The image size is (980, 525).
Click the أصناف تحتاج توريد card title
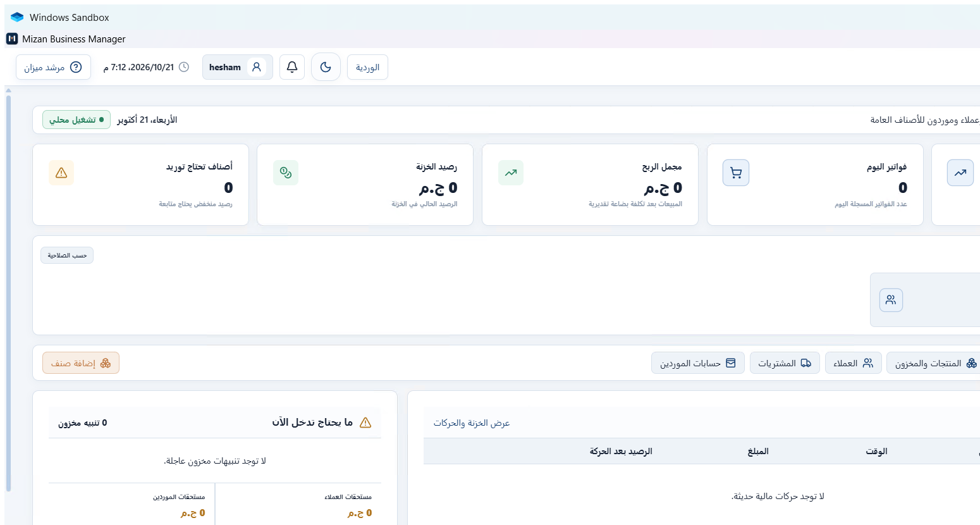coord(199,167)
